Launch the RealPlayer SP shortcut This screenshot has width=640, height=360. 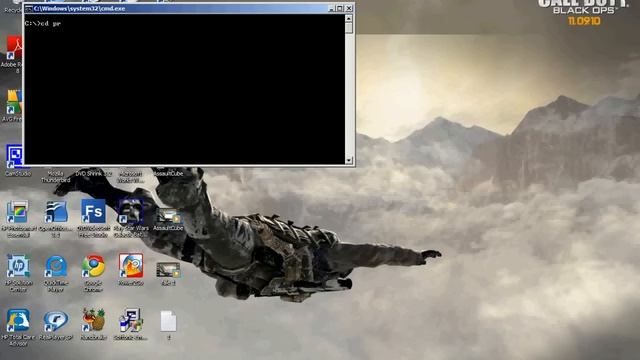pos(56,321)
